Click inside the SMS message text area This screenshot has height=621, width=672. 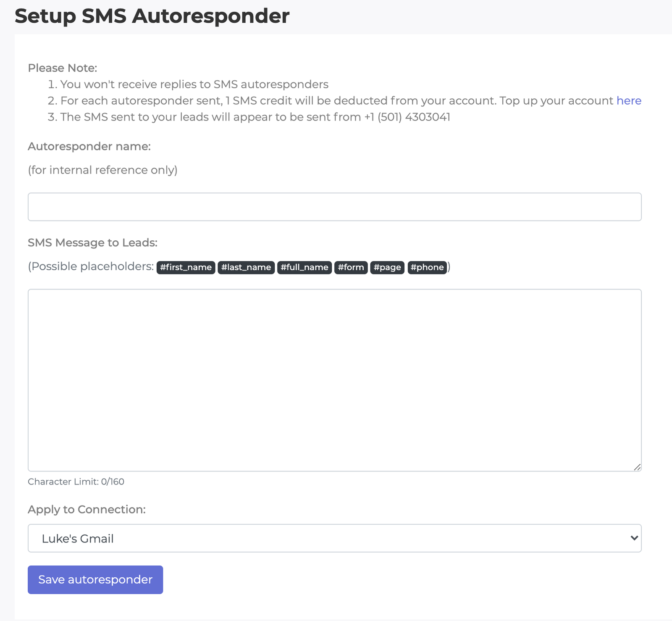click(334, 380)
